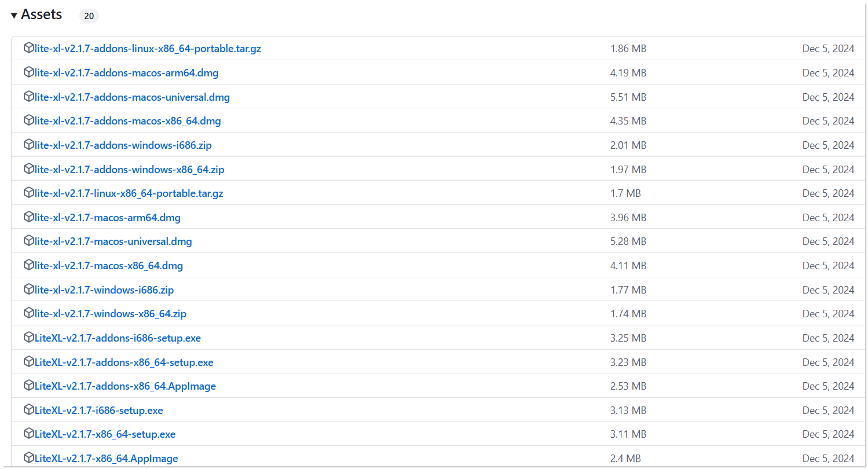Click the package icon beside lite-xl-v2.1.7-addons-windows-i686.zip
The height and width of the screenshot is (469, 868).
click(x=28, y=145)
